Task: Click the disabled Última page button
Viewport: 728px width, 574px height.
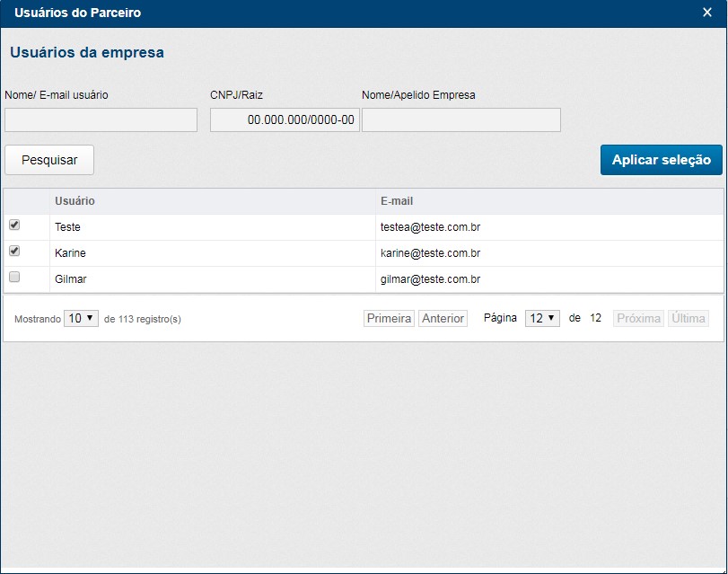Action: [689, 319]
